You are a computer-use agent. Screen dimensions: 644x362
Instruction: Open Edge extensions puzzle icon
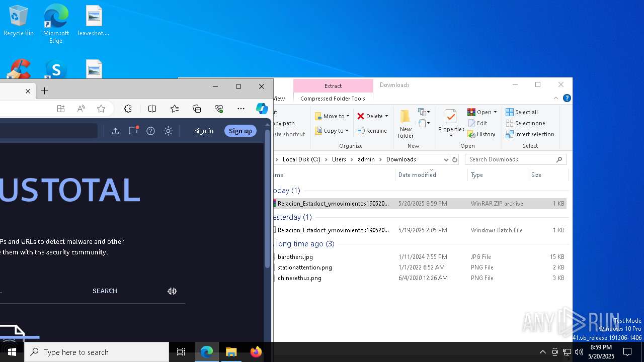click(x=128, y=109)
